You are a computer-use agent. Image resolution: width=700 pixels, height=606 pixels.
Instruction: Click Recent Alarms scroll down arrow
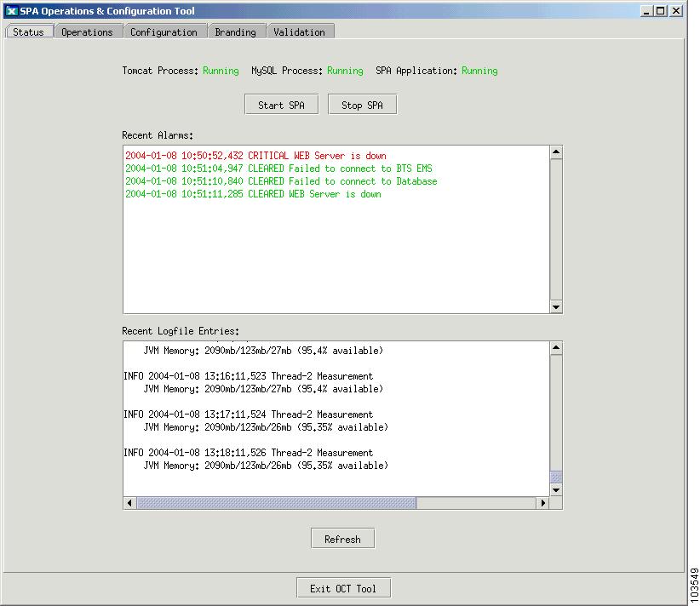556,306
